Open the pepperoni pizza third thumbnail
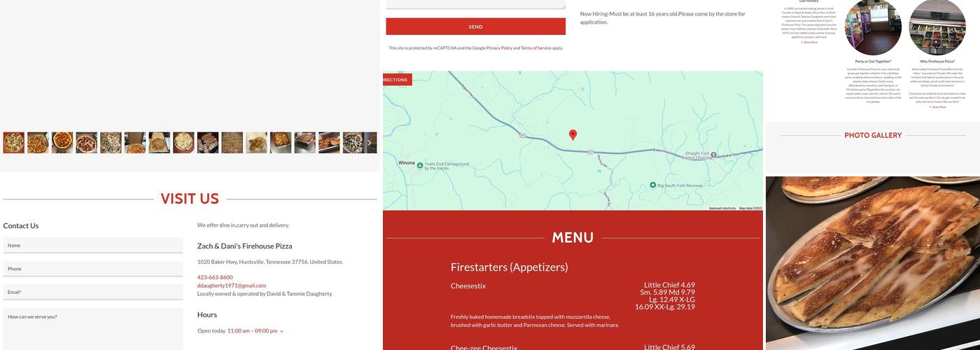This screenshot has width=980, height=350. pyautogui.click(x=62, y=143)
